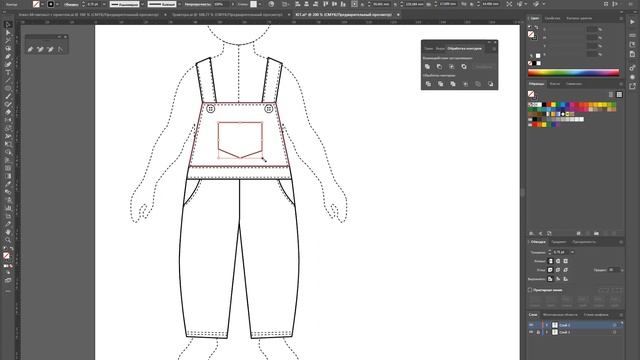
Task: Click the Crop pathfinder icon
Action: coord(465,84)
